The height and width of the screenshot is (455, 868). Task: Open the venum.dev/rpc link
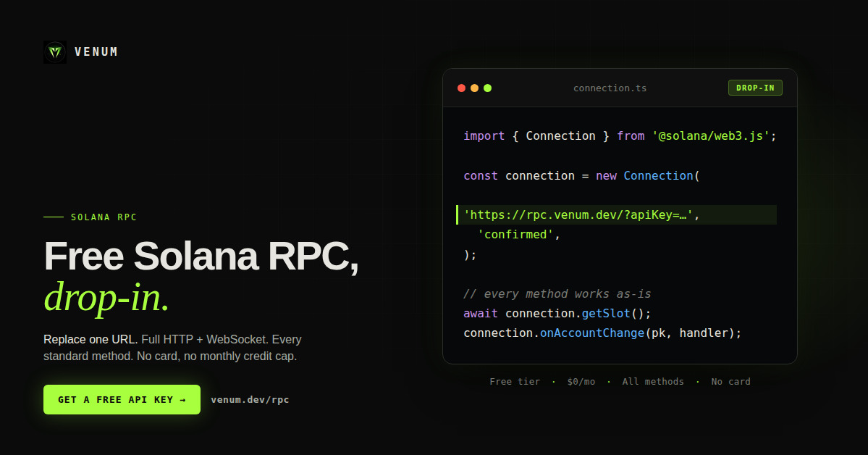pos(250,400)
